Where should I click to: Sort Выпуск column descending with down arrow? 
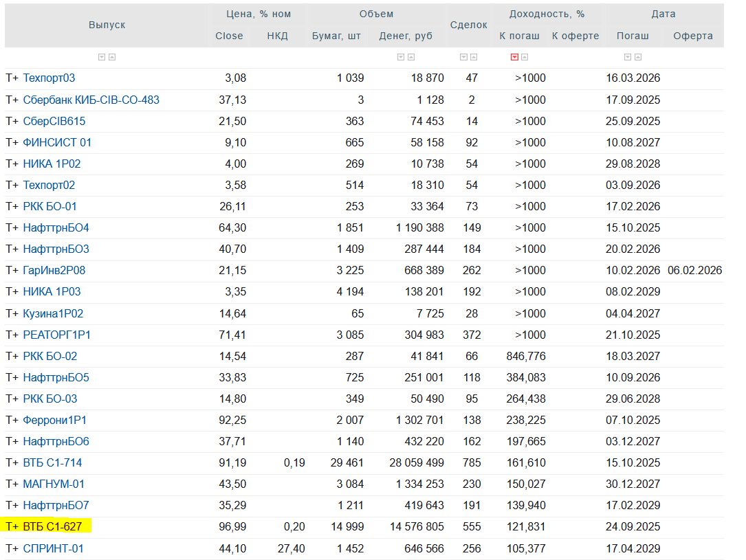tap(102, 57)
